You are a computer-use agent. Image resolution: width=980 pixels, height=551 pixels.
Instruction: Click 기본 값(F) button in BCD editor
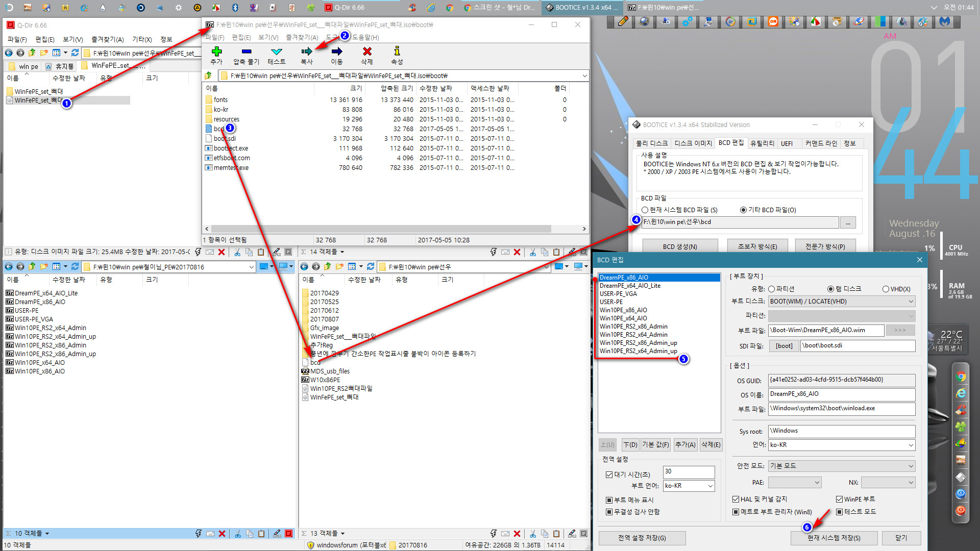coord(656,445)
